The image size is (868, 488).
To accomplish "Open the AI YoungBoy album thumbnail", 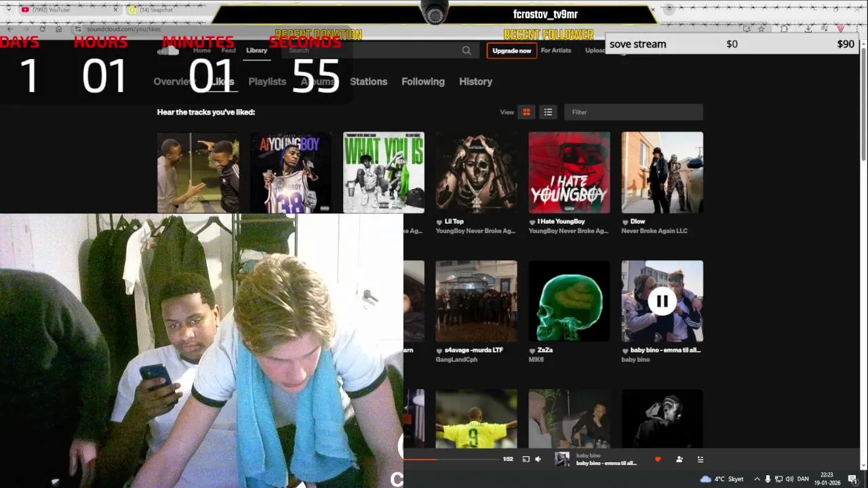I will (x=291, y=173).
